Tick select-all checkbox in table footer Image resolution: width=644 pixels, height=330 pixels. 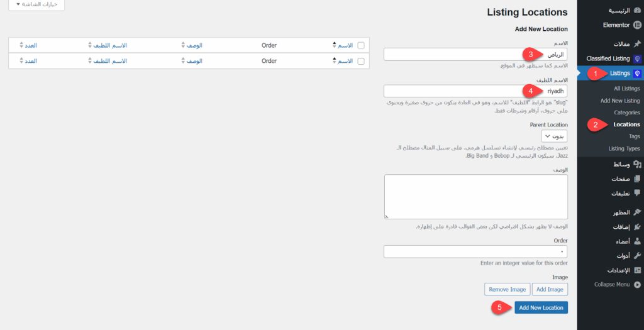[361, 61]
